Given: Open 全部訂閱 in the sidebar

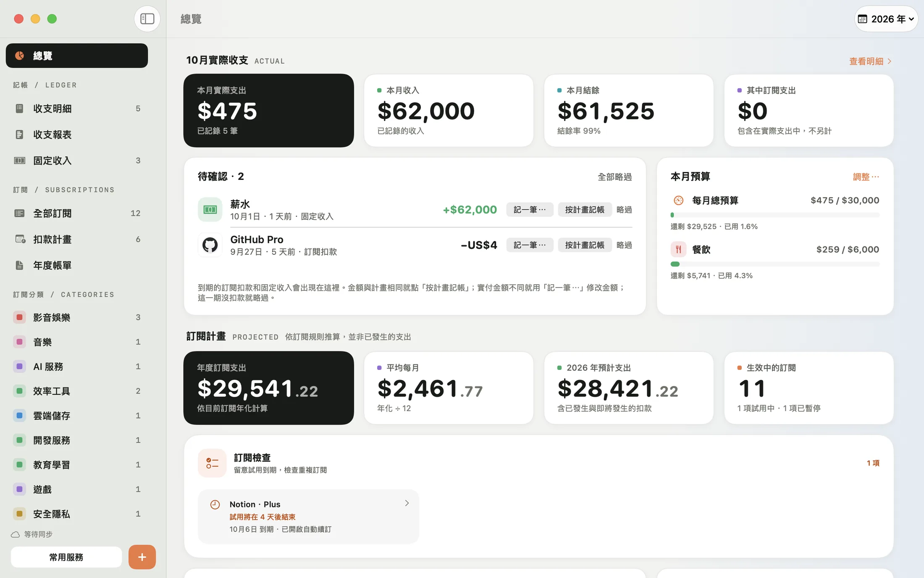Looking at the screenshot, I should 77,213.
